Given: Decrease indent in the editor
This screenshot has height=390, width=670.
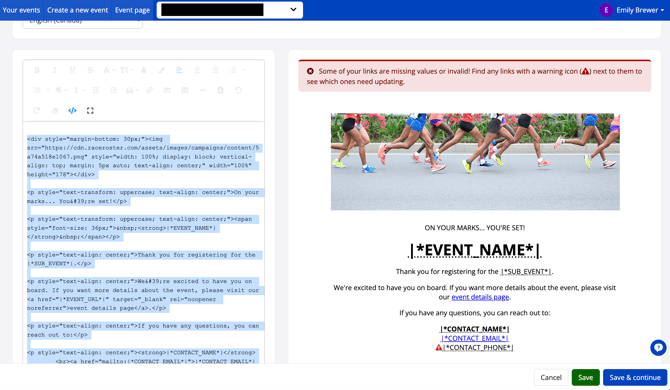Looking at the screenshot, I should (96, 90).
